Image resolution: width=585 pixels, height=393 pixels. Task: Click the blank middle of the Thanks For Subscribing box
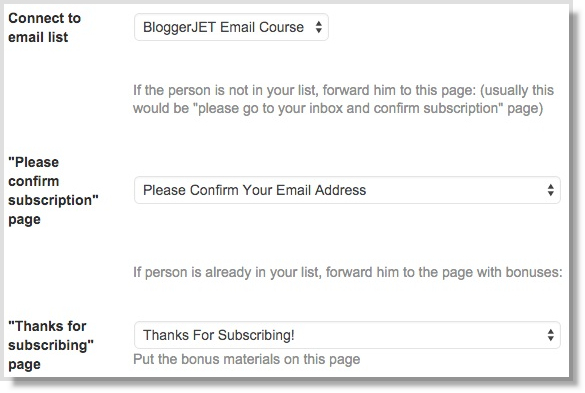click(420, 335)
